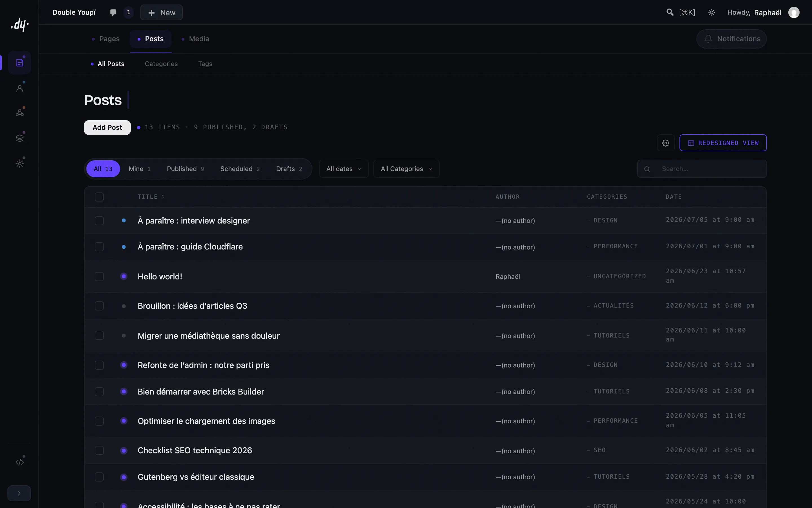Click in the Search... input field
The image size is (812, 508).
tap(702, 169)
